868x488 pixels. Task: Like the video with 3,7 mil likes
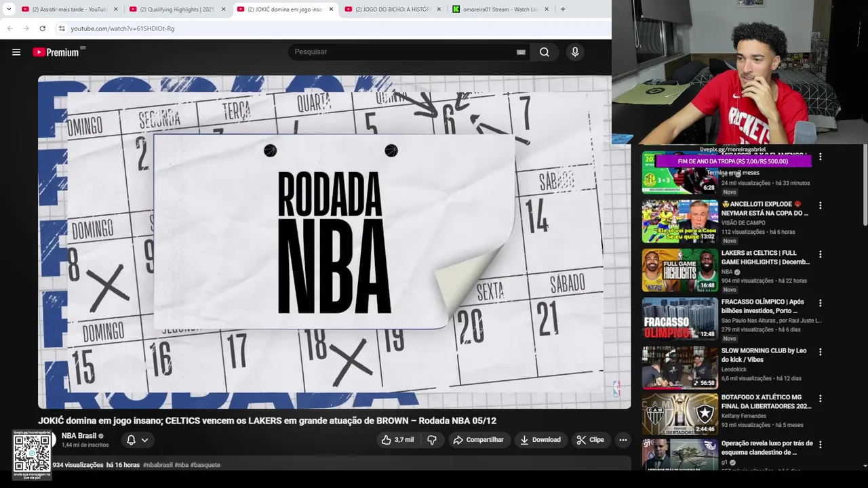398,440
